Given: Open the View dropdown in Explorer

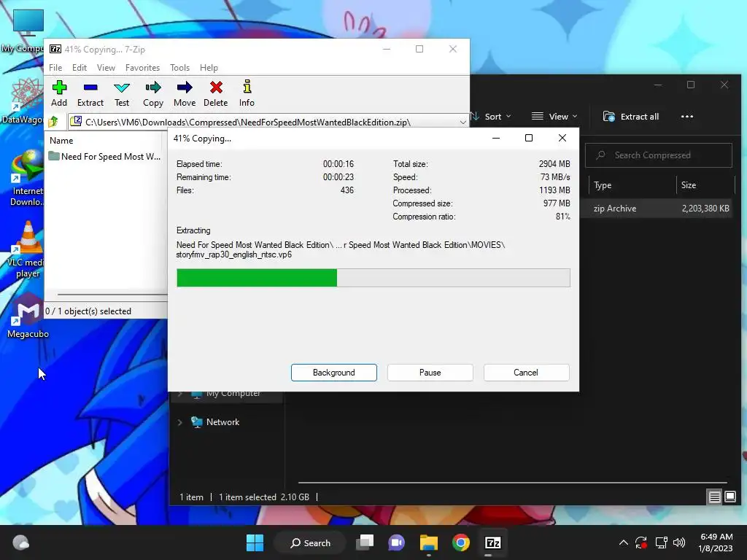Looking at the screenshot, I should coord(554,117).
